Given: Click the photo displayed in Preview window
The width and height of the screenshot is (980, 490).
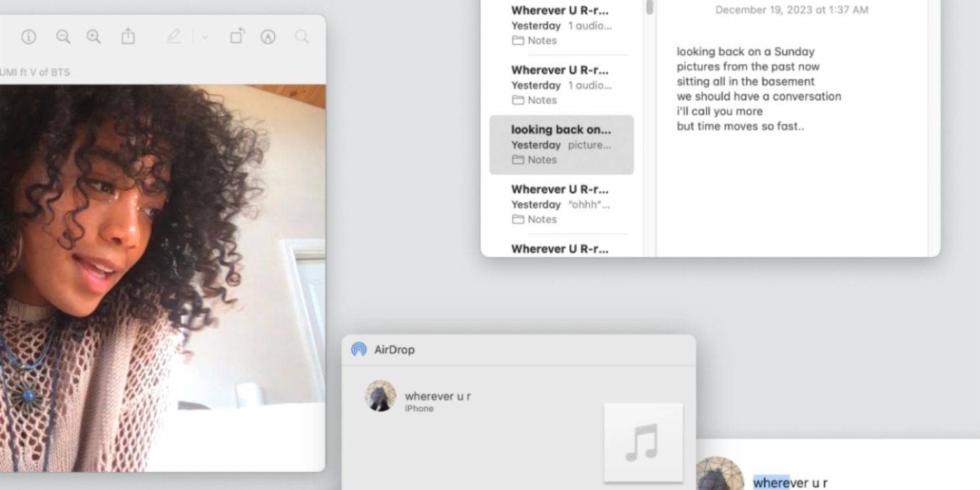Looking at the screenshot, I should point(162,276).
